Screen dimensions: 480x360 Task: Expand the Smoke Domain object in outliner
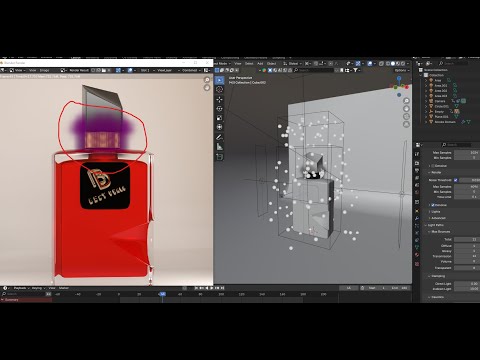click(426, 122)
